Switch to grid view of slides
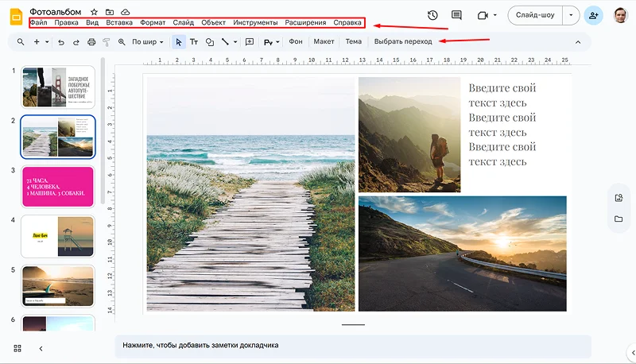This screenshot has width=636, height=364. coord(17,348)
